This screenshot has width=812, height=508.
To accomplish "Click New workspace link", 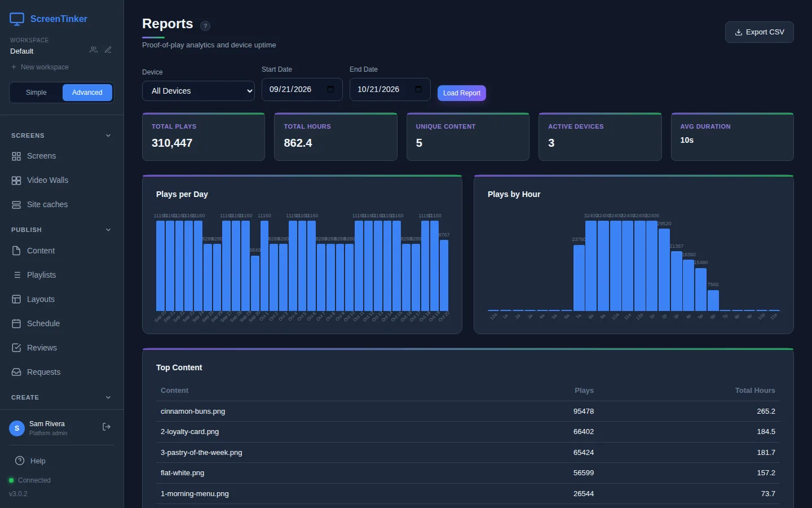I will [39, 67].
